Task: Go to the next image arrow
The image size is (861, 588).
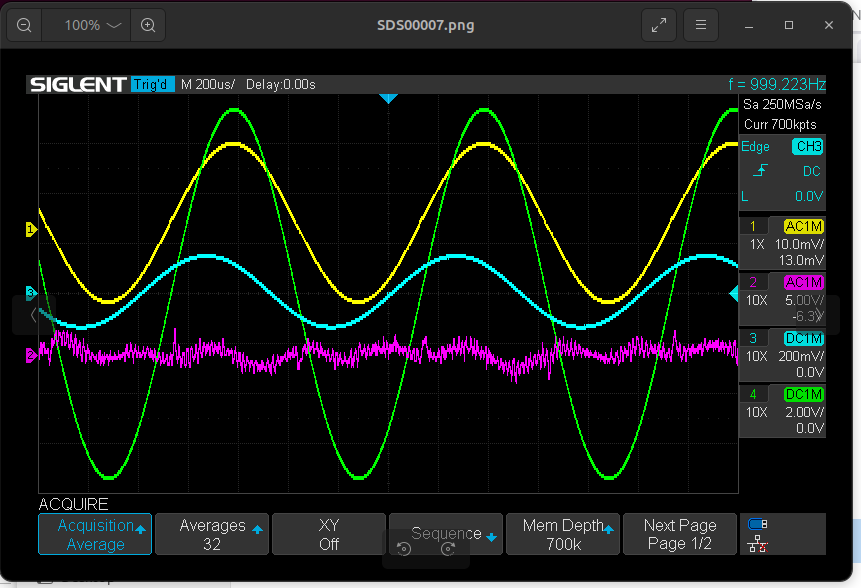Action: point(819,315)
